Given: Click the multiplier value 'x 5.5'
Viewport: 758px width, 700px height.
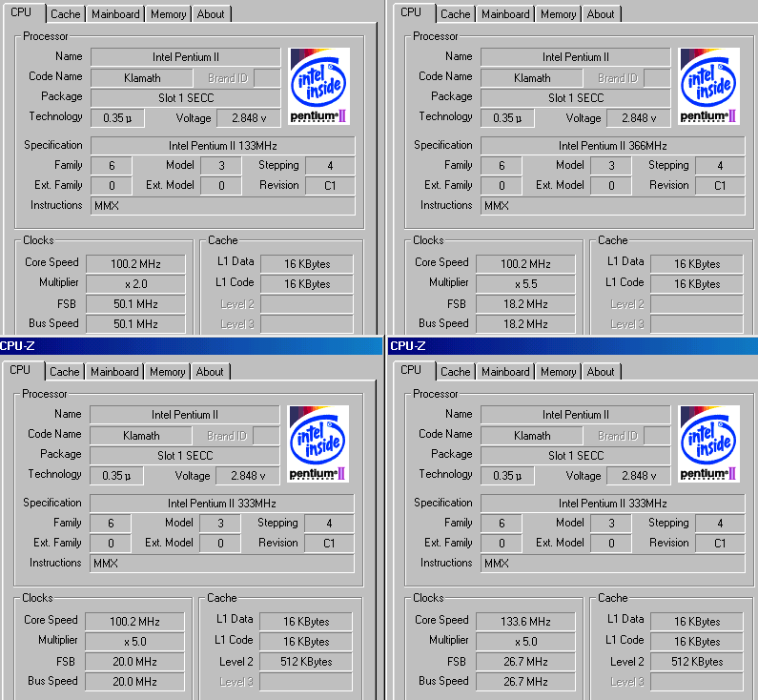Looking at the screenshot, I should 526,284.
